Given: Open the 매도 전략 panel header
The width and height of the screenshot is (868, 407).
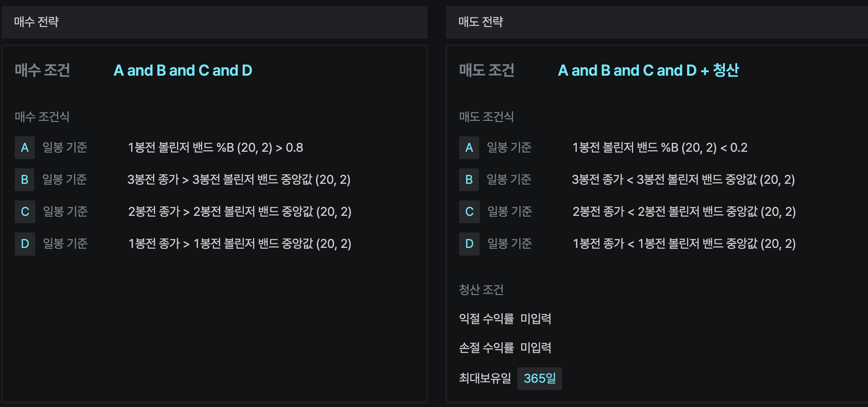Looking at the screenshot, I should tap(481, 22).
